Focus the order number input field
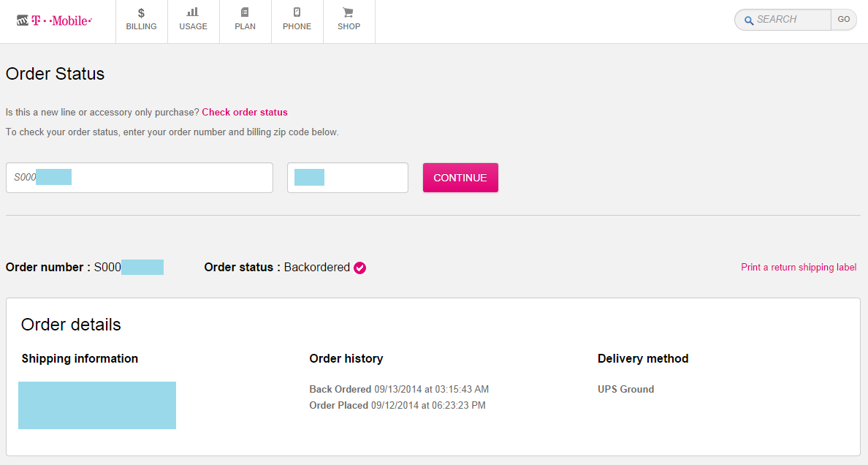 [x=168, y=178]
